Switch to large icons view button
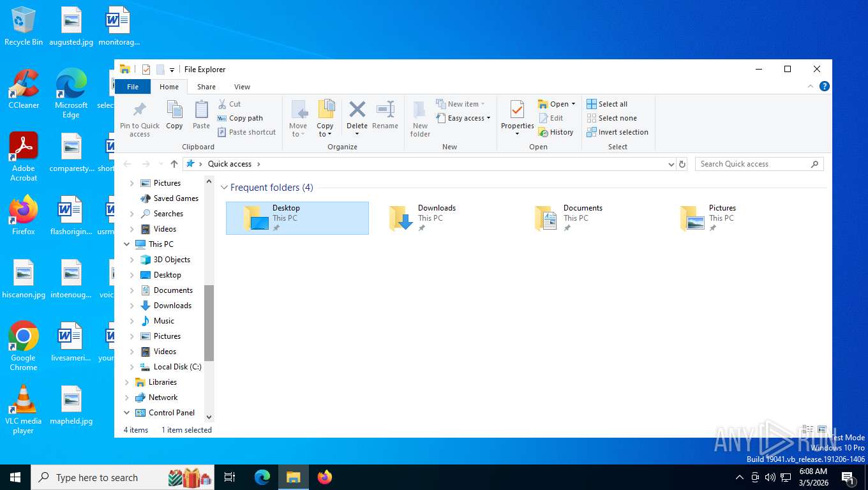868x490 pixels. pyautogui.click(x=822, y=430)
